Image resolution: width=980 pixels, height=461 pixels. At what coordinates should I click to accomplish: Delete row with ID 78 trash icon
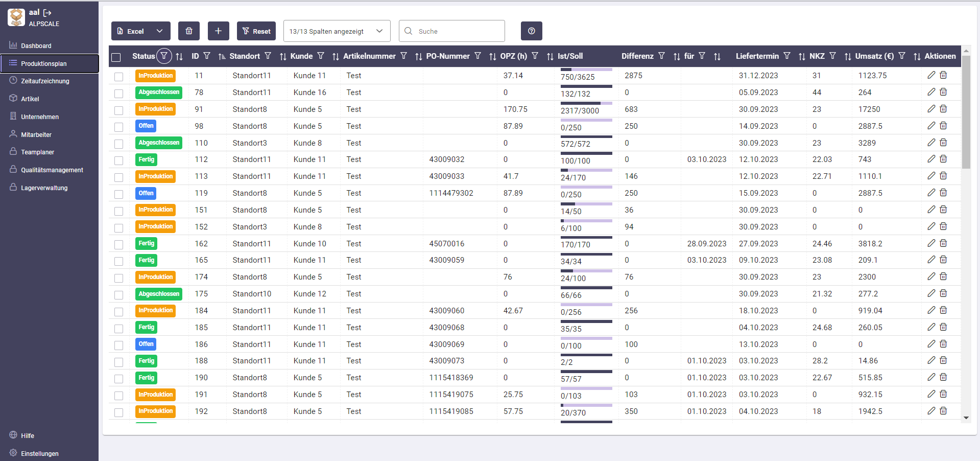pyautogui.click(x=943, y=92)
